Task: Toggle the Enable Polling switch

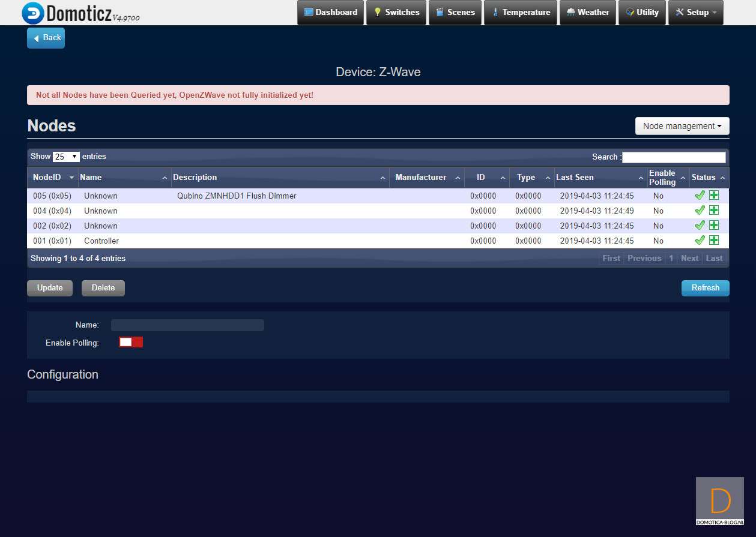Action: point(131,342)
